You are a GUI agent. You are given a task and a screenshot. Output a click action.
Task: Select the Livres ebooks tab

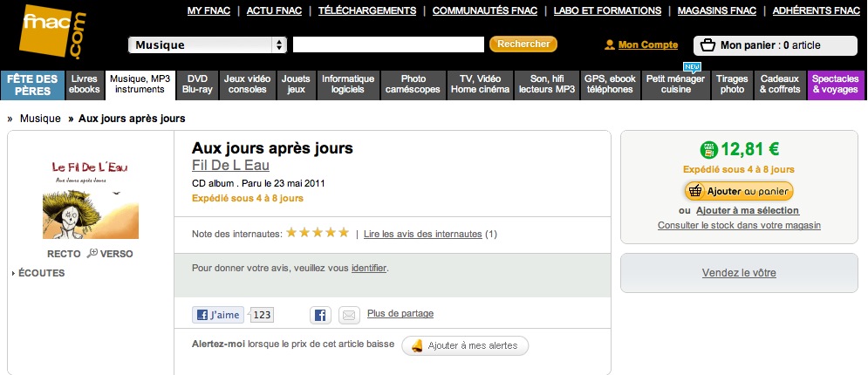[85, 85]
